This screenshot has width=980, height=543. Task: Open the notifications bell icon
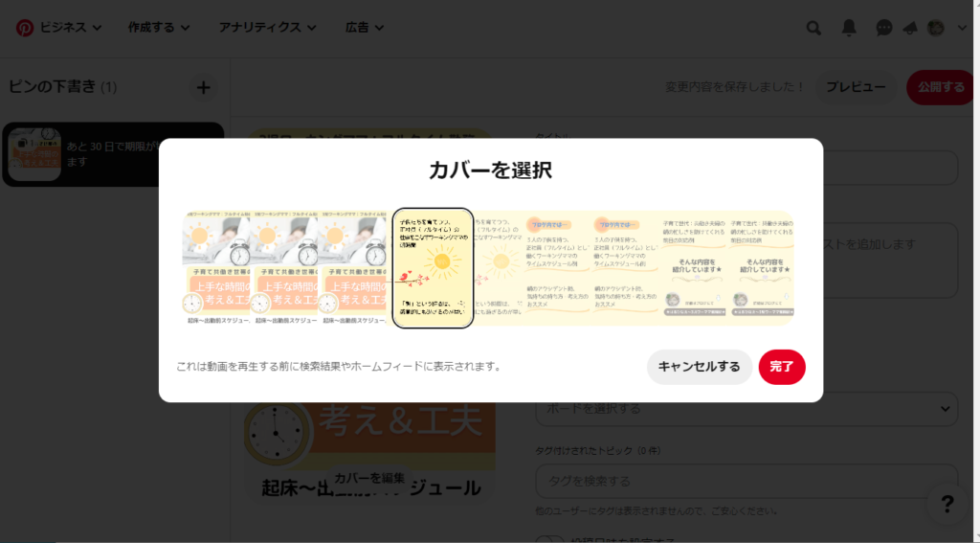click(849, 28)
